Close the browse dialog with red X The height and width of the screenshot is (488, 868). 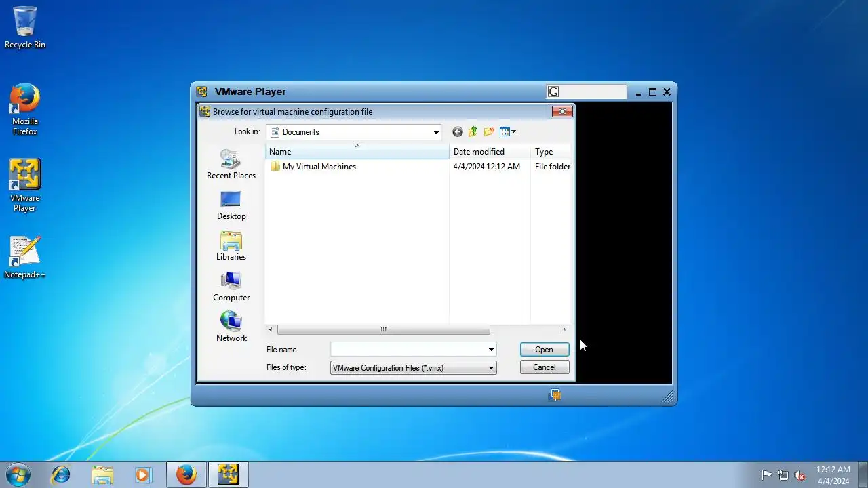562,112
